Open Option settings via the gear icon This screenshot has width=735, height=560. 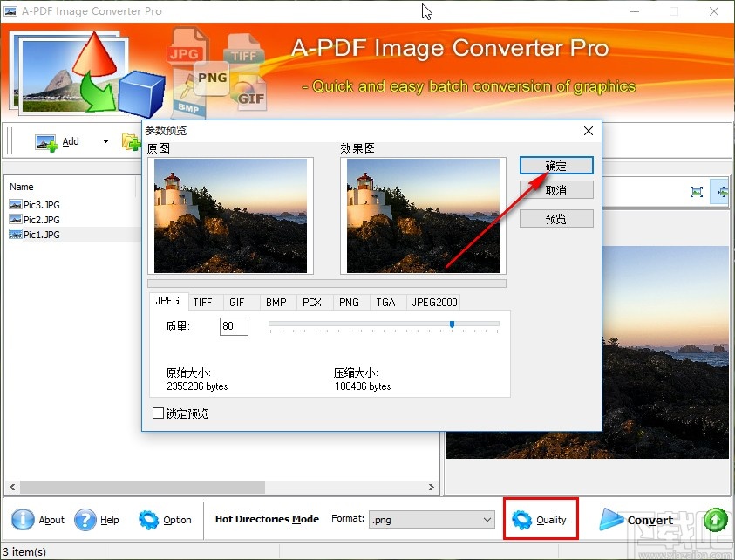(x=147, y=520)
